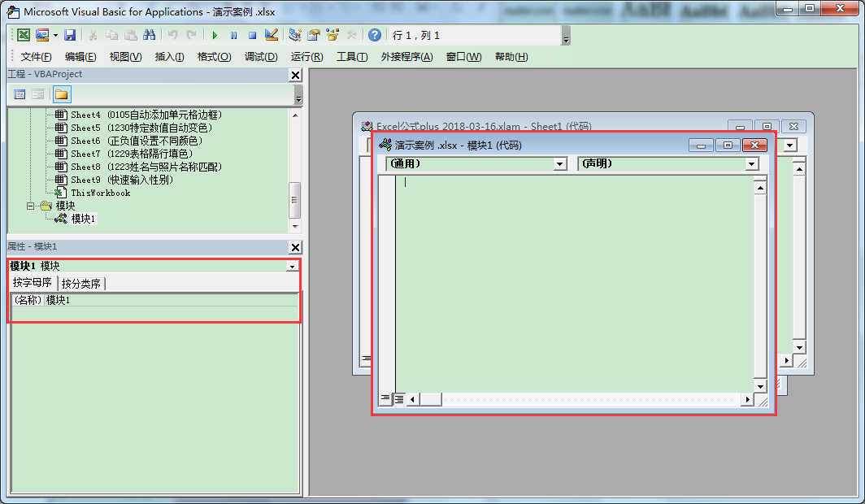The image size is (865, 504).
Task: Select Sheet8 (1223姓名与照片名称匹配) in tree
Action: tap(146, 167)
